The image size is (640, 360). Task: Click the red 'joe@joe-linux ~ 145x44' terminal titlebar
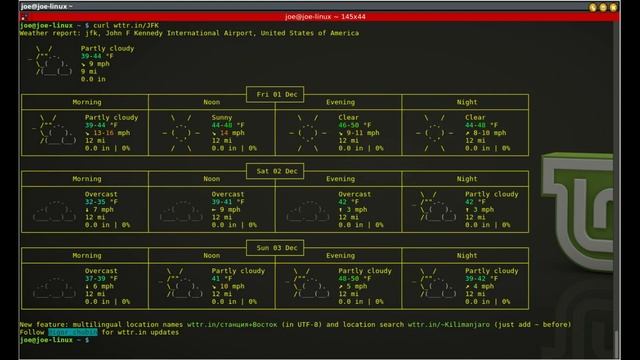320,17
